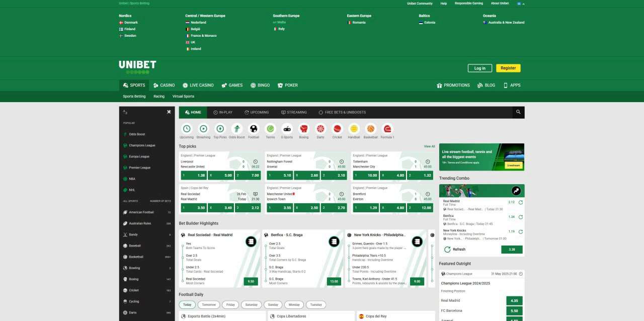Open bet builder icon for Real Sociedad - Real Madrid
Image resolution: width=644 pixels, height=321 pixels.
pyautogui.click(x=251, y=242)
